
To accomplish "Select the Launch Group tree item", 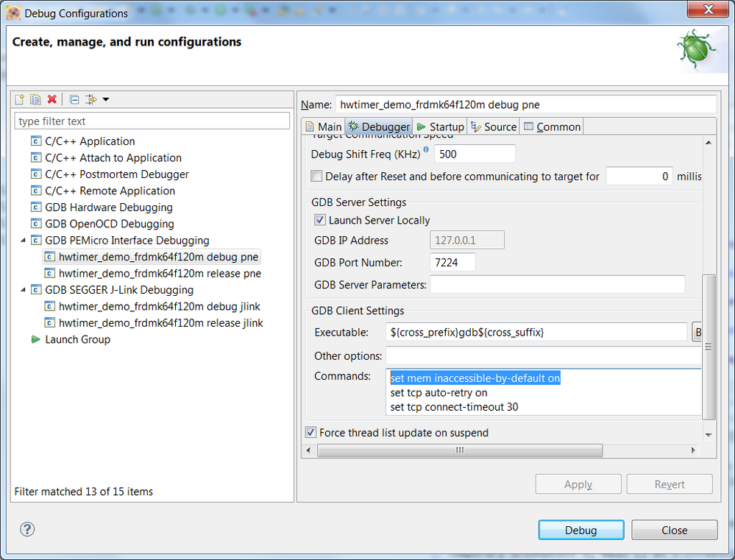I will click(x=77, y=339).
